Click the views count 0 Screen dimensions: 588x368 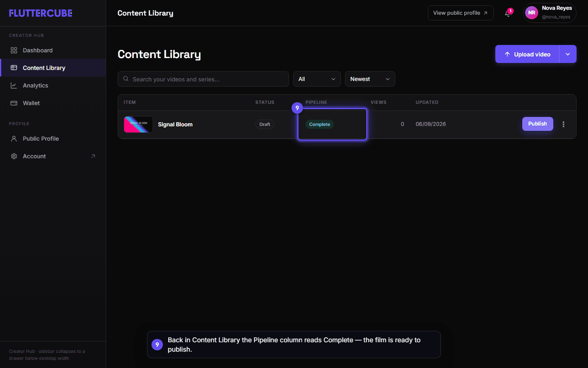(x=402, y=124)
